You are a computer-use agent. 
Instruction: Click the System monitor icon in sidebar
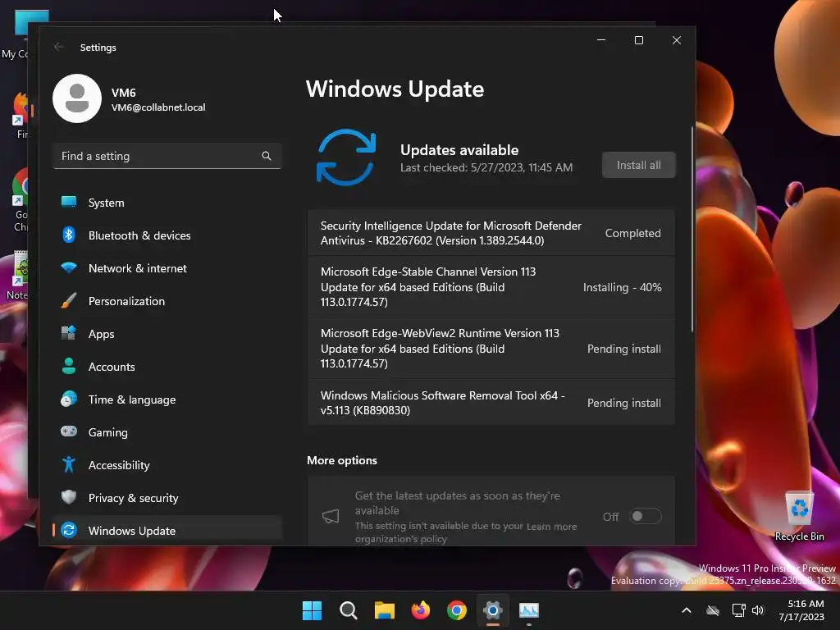69,202
